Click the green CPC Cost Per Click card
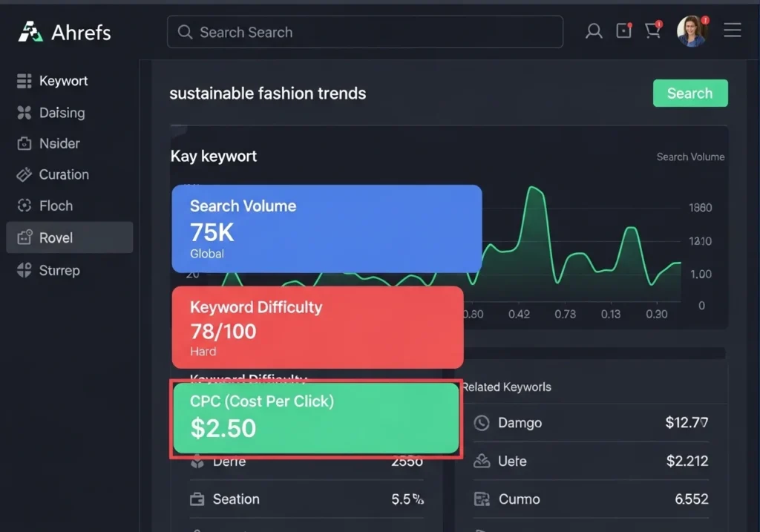 tap(315, 418)
